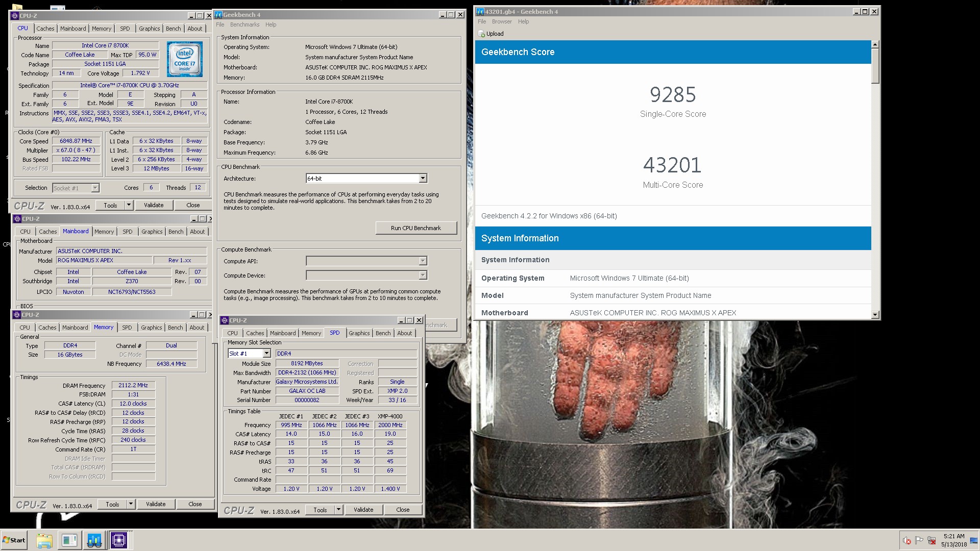Open the File menu in the 43201.gb4 window
The image size is (980, 551).
click(482, 21)
